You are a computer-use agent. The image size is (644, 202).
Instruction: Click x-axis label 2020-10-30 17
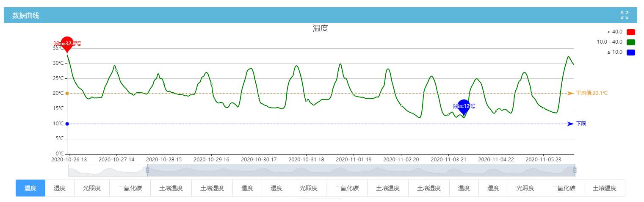[259, 160]
